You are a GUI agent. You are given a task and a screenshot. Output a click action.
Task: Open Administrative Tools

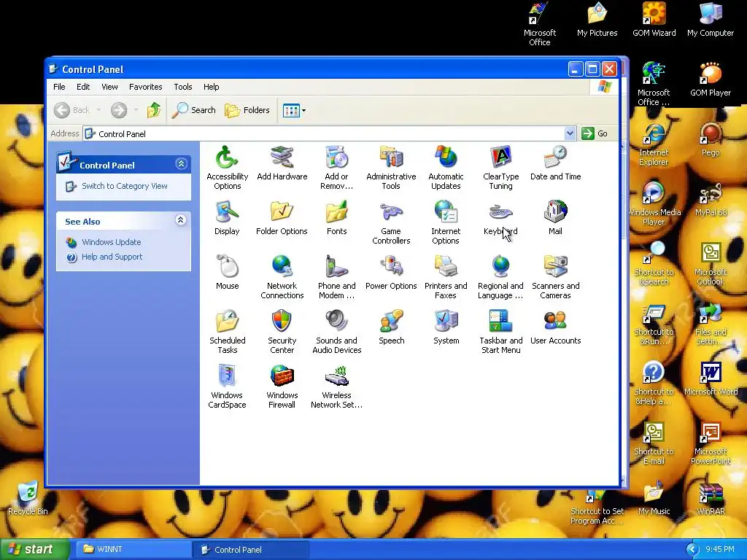coord(391,168)
